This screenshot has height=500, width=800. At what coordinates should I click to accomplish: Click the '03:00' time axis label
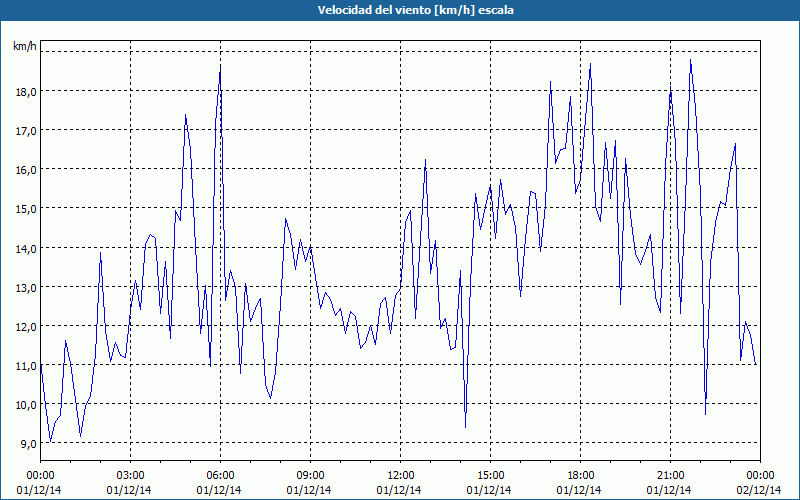coord(131,476)
